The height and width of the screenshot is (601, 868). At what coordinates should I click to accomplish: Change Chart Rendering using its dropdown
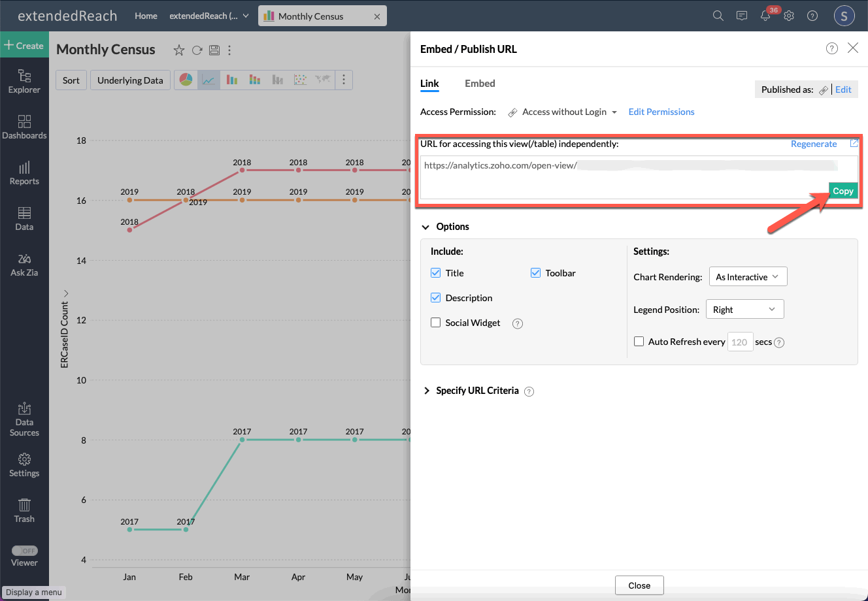pos(748,276)
